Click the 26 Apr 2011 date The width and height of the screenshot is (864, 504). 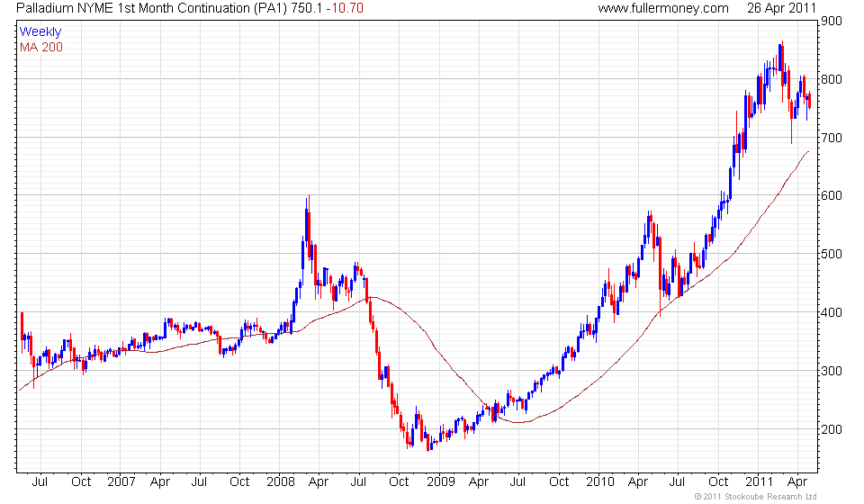click(781, 8)
